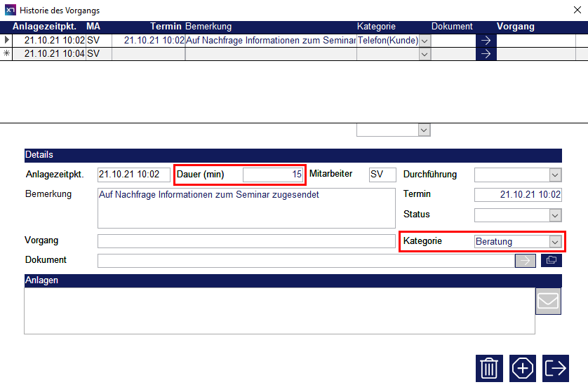The height and width of the screenshot is (387, 588).
Task: Expand the Kategorie dropdown showing Beratung
Action: (x=555, y=242)
